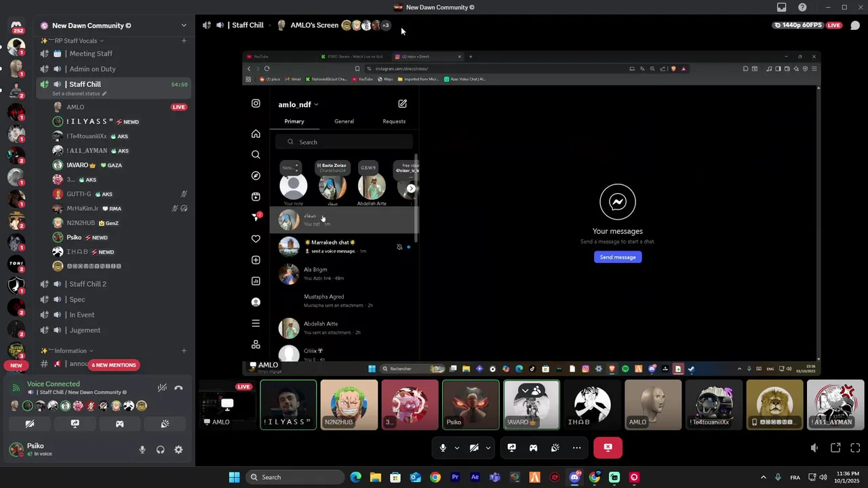
Task: Click the +3 viewers badge
Action: [386, 25]
